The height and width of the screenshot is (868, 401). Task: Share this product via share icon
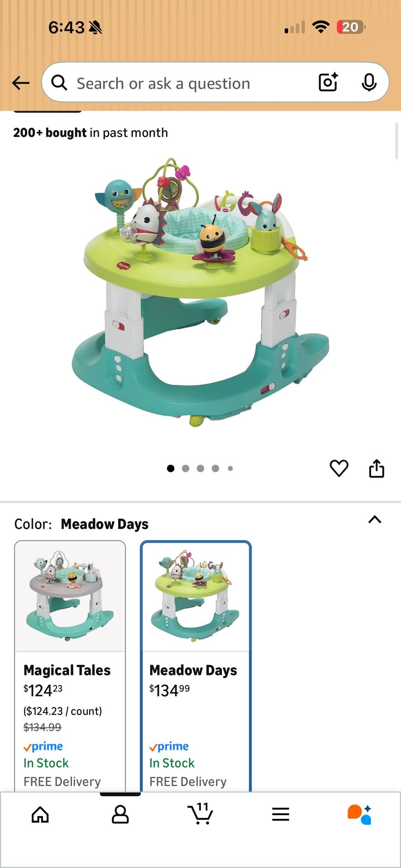[x=377, y=468]
